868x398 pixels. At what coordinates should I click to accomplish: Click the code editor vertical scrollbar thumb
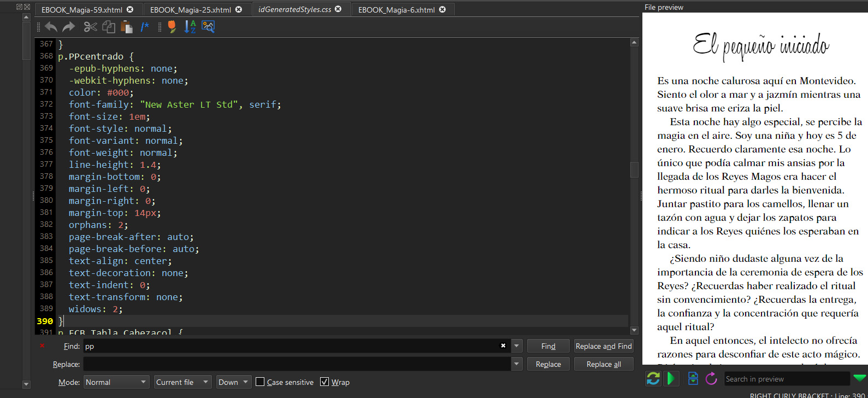(x=634, y=170)
